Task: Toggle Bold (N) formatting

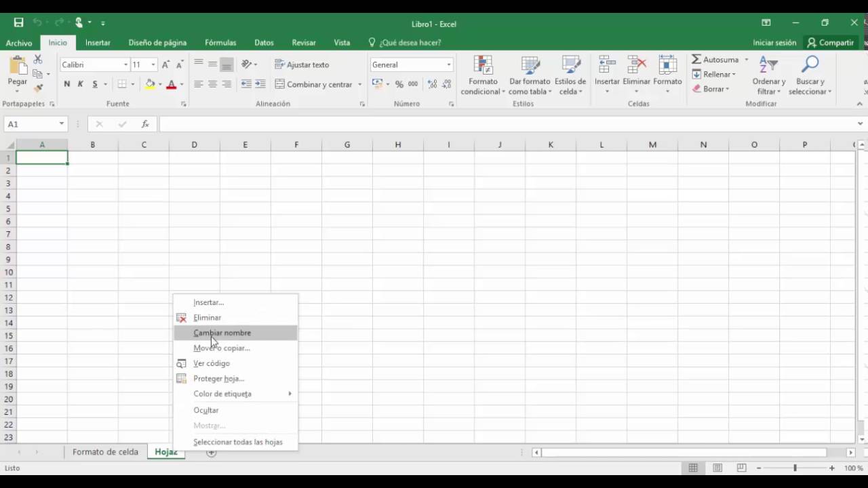Action: 66,84
